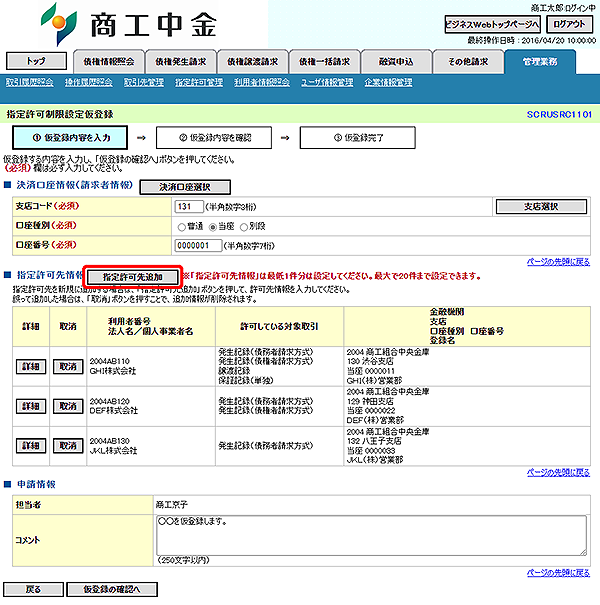Click the 商工京子 担当者 value

pos(172,505)
